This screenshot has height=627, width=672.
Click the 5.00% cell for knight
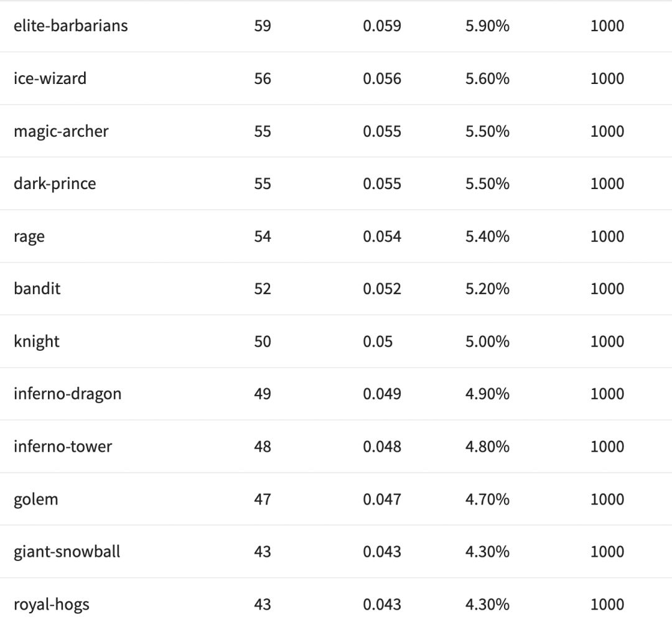[487, 341]
